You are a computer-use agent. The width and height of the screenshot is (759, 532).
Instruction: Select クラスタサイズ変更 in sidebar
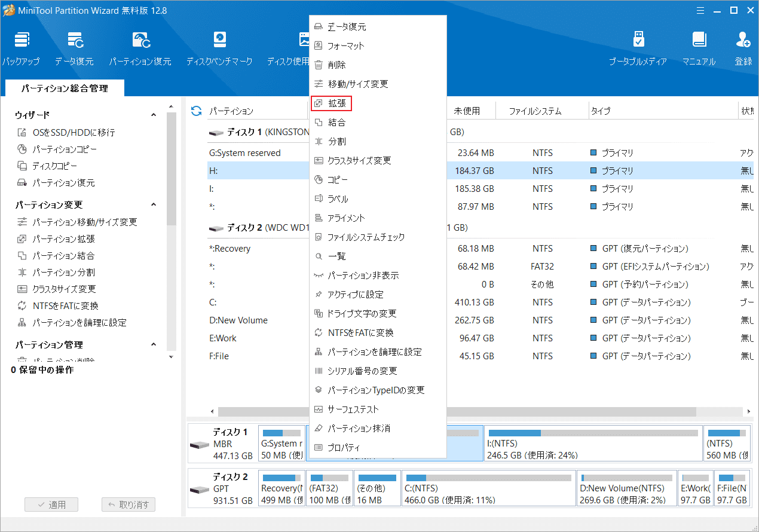click(56, 289)
